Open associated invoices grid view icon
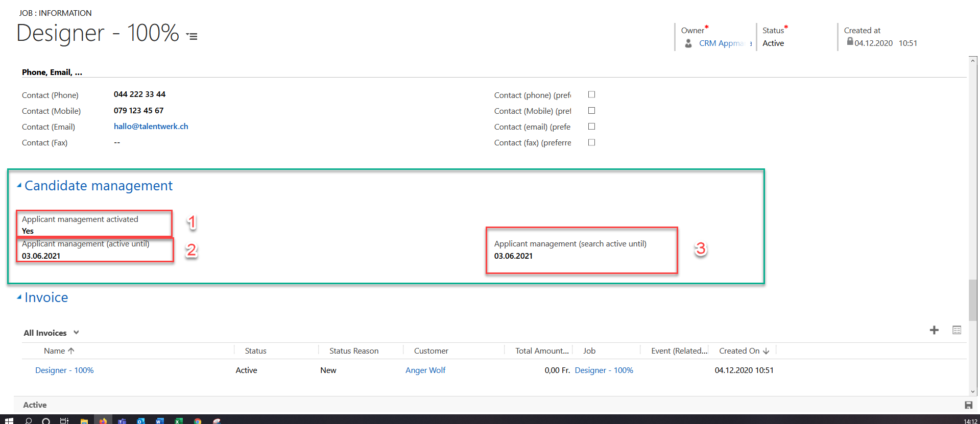This screenshot has width=980, height=424. click(957, 330)
